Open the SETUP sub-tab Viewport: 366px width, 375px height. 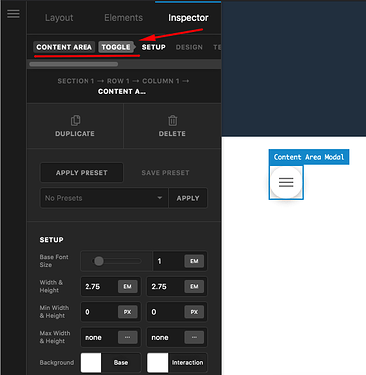pyautogui.click(x=154, y=47)
